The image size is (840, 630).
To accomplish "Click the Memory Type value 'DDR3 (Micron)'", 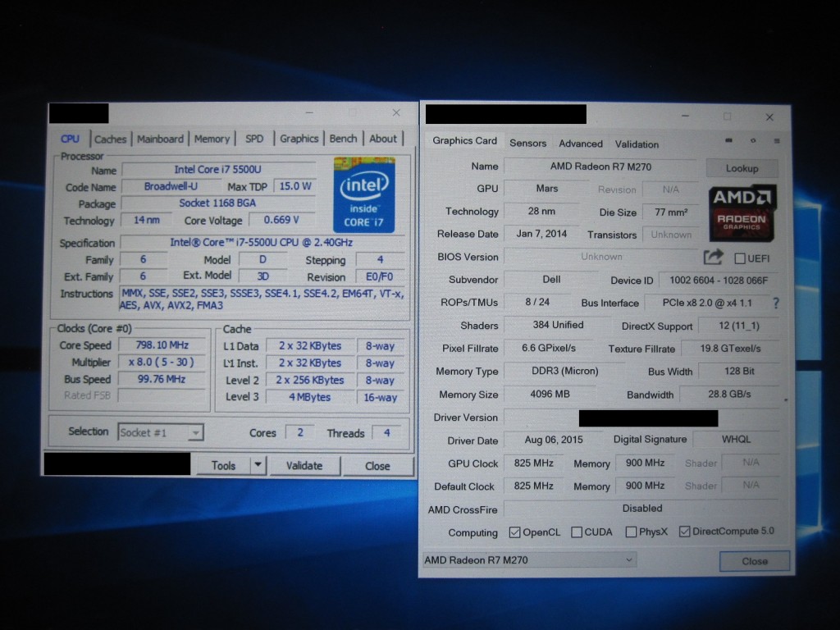I will (564, 372).
